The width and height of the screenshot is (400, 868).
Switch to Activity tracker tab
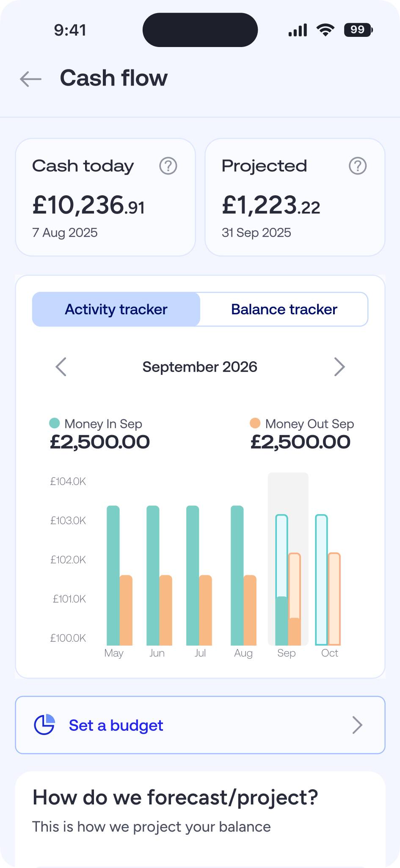coord(116,310)
